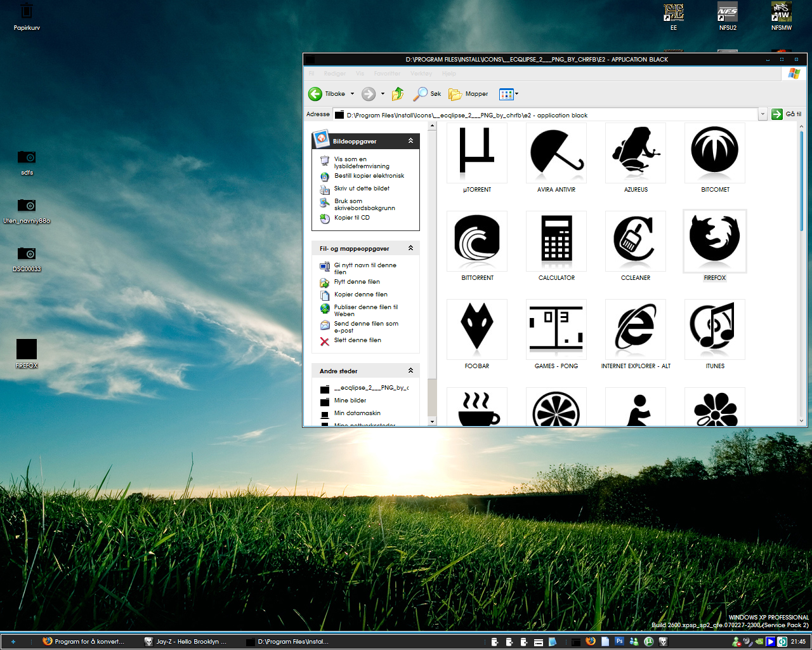The image size is (812, 650).
Task: Launch Photoshop from taskbar quick launch
Action: pos(619,641)
